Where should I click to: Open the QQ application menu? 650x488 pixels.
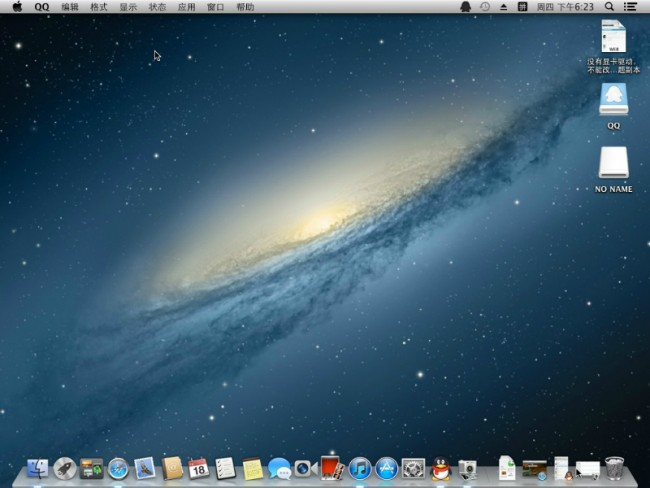pos(41,6)
